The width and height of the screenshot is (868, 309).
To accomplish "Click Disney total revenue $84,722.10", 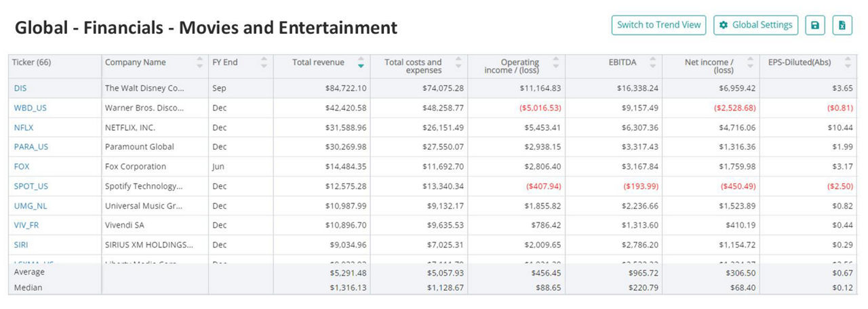I will pos(347,88).
